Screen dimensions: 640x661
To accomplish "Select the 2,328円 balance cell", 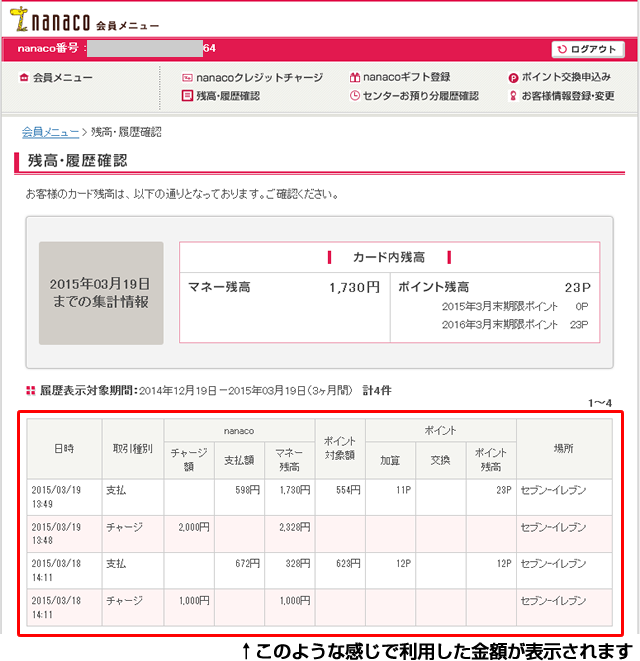I will coord(289,534).
